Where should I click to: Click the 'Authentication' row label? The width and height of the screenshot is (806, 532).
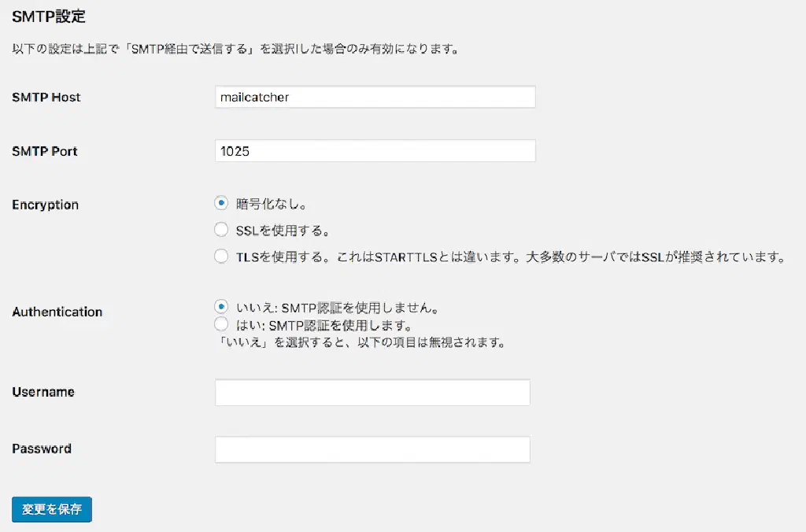[x=57, y=312]
